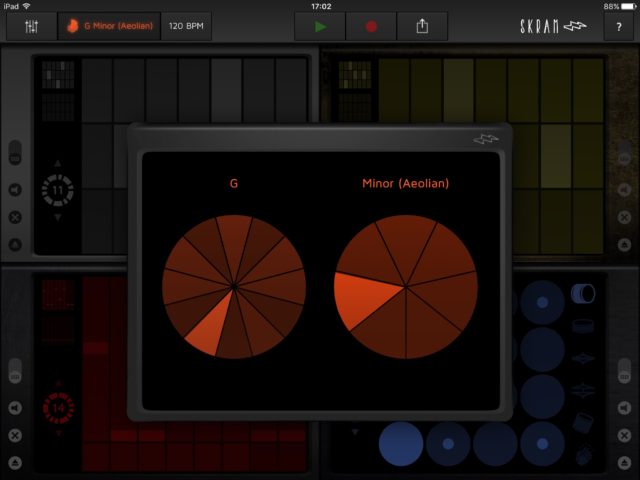This screenshot has width=640, height=480.
Task: Tap the red panel's dial showing 14
Action: pyautogui.click(x=58, y=408)
